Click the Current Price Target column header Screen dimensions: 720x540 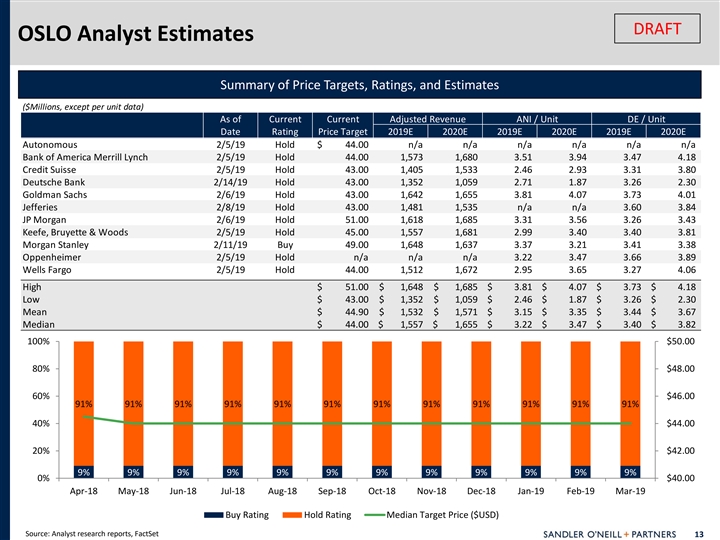(x=343, y=126)
